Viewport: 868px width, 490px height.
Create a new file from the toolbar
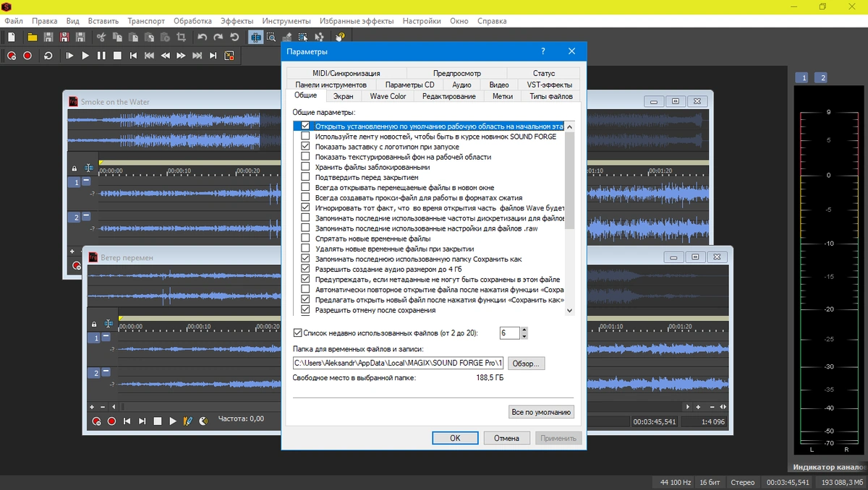coord(11,38)
